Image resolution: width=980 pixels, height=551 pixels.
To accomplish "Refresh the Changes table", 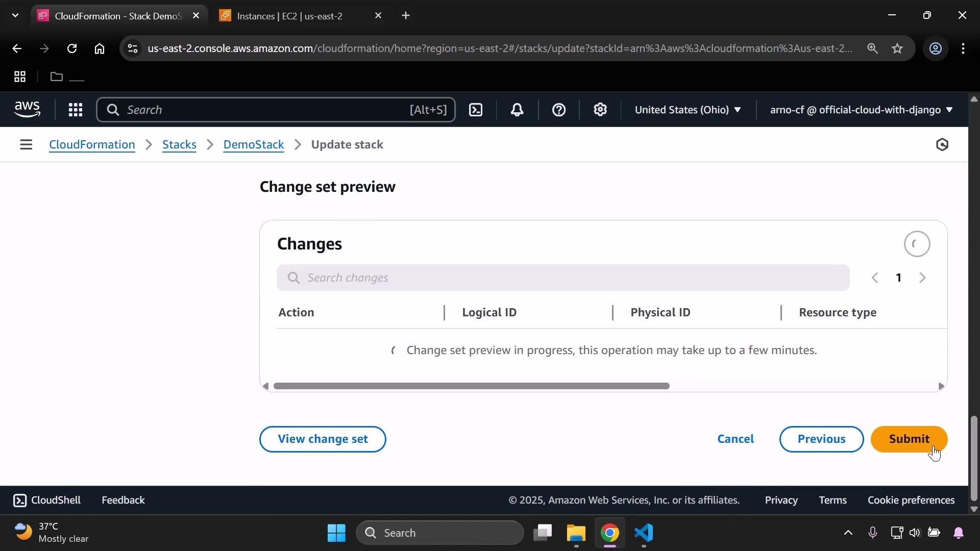I will point(917,244).
